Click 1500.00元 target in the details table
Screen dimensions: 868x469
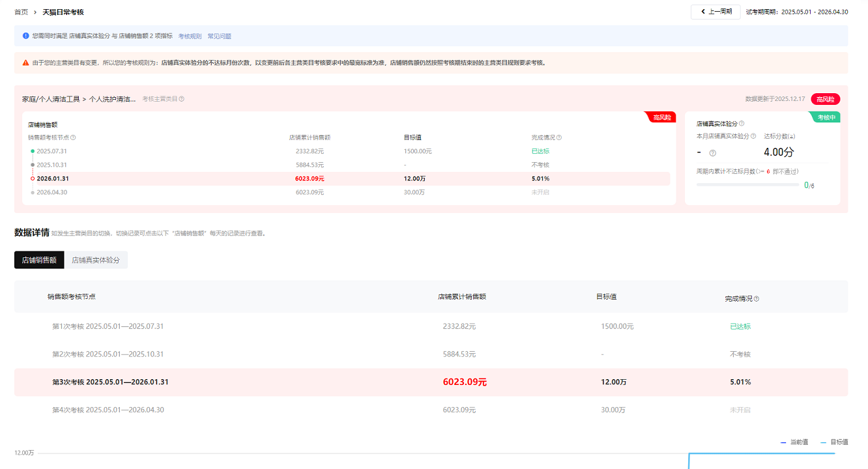pos(617,326)
